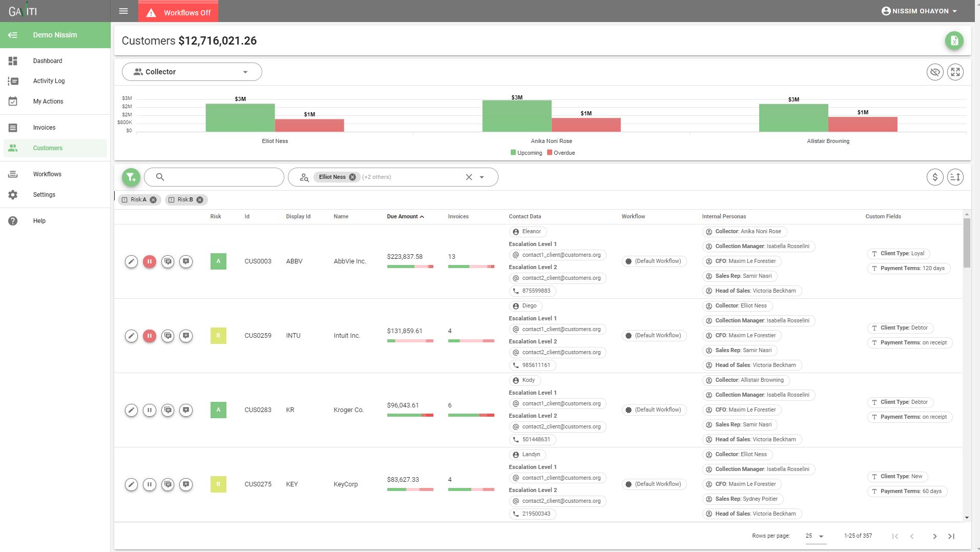Open messages icon for Intuit Inc.

tap(168, 336)
